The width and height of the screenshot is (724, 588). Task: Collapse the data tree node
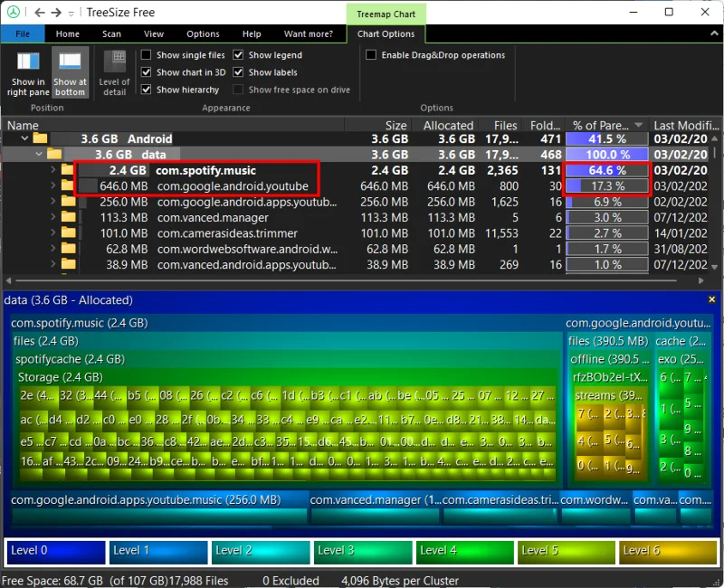pyautogui.click(x=39, y=154)
